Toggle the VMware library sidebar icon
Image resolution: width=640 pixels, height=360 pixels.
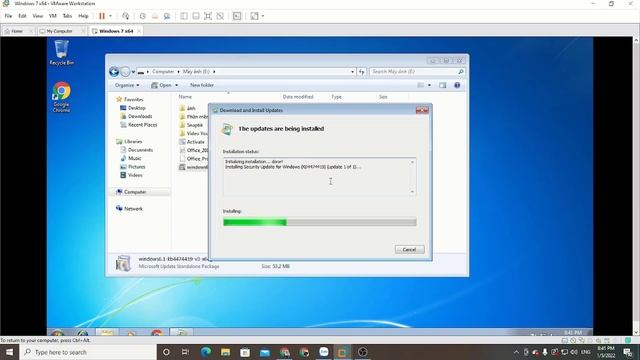pos(184,16)
